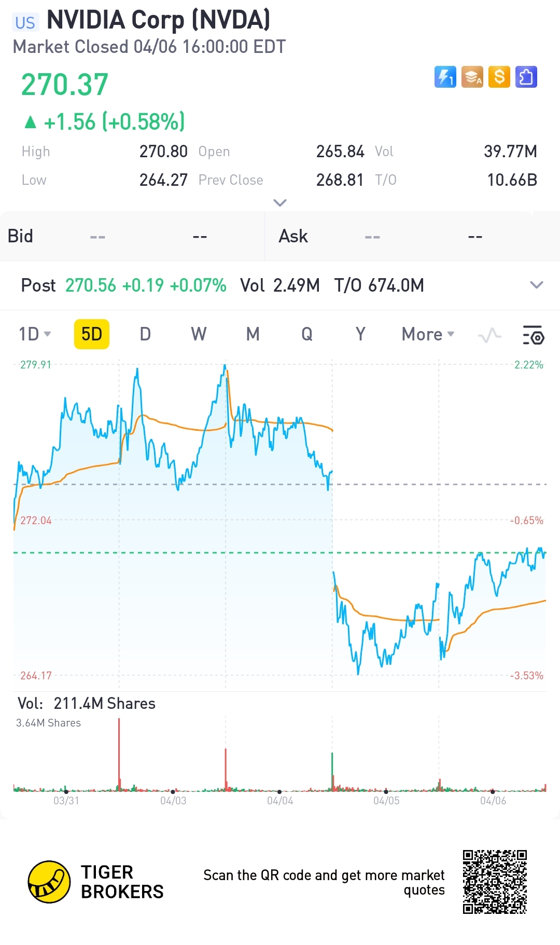Expand quote details chevron below Prev Close
Viewport: 560px width, 945px height.
(x=280, y=202)
